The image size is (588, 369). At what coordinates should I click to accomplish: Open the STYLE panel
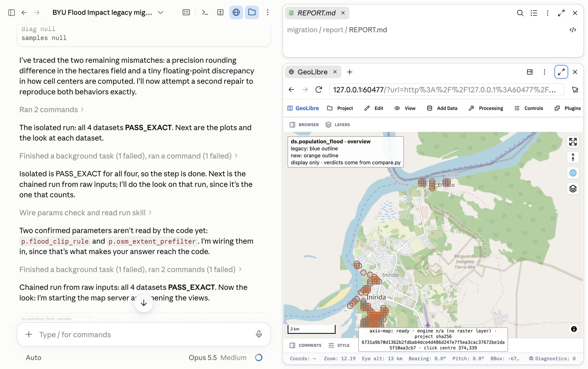tap(339, 345)
